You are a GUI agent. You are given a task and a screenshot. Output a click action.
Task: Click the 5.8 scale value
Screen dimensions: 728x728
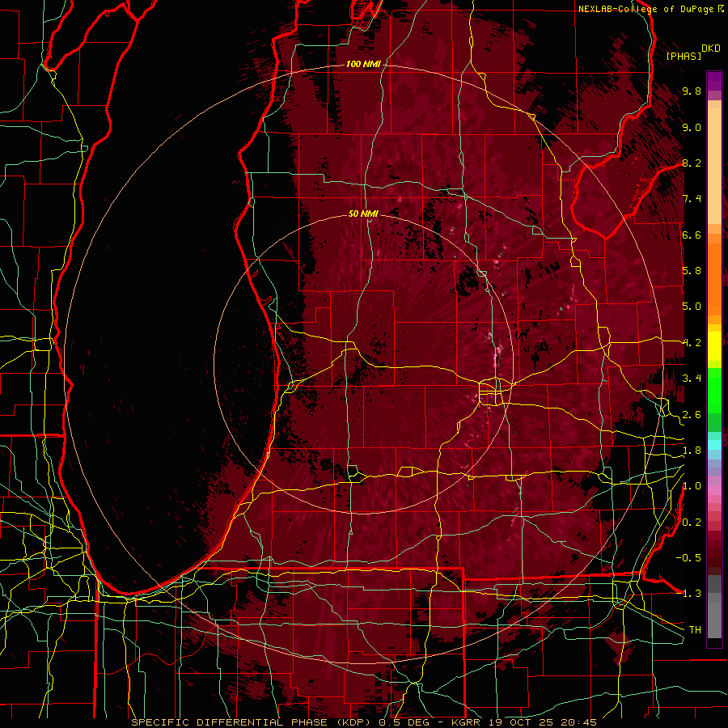tap(692, 271)
